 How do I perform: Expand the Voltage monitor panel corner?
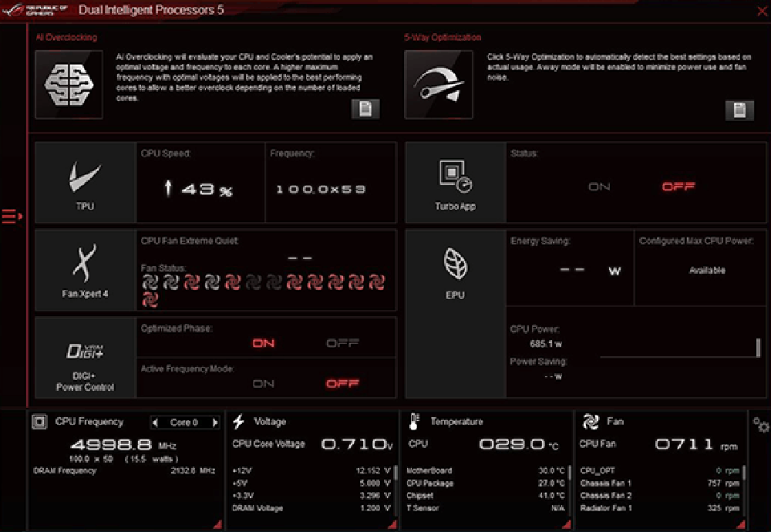[392, 524]
